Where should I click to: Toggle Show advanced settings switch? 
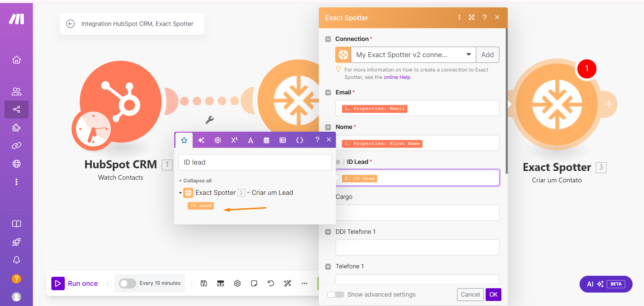(x=336, y=295)
